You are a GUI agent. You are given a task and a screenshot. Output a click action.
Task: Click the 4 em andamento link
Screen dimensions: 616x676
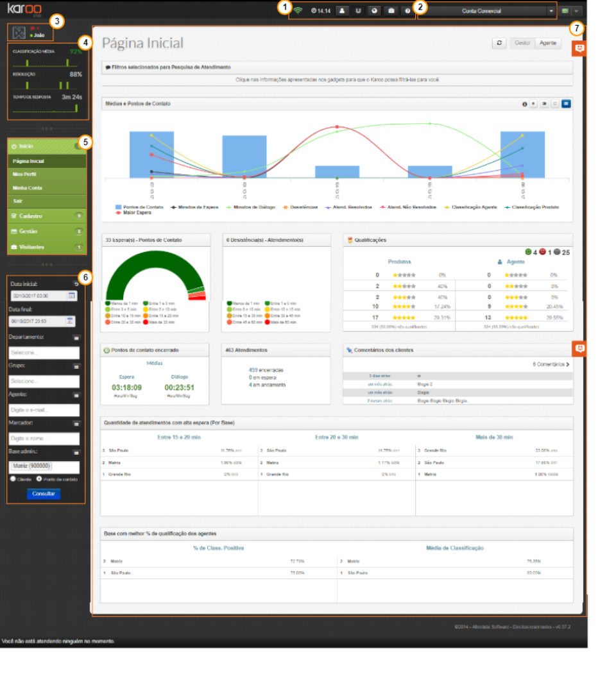268,385
